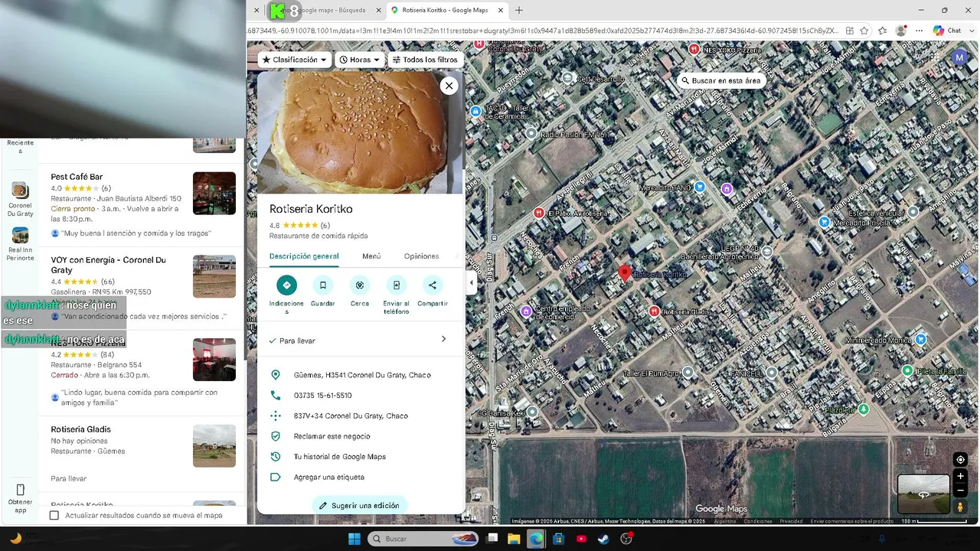The image size is (980, 551).
Task: Search nearby with the Cerca icon
Action: tap(360, 285)
